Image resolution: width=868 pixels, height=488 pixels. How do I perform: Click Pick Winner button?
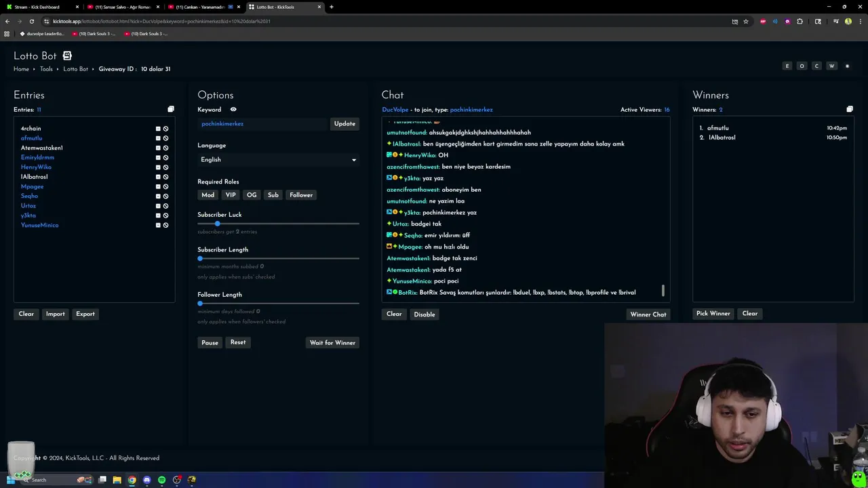pos(713,314)
